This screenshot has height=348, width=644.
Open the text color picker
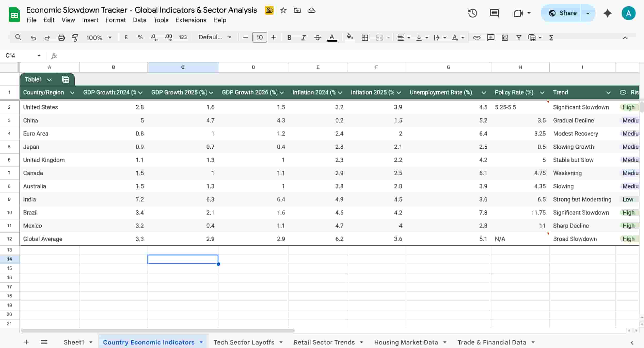(x=332, y=38)
